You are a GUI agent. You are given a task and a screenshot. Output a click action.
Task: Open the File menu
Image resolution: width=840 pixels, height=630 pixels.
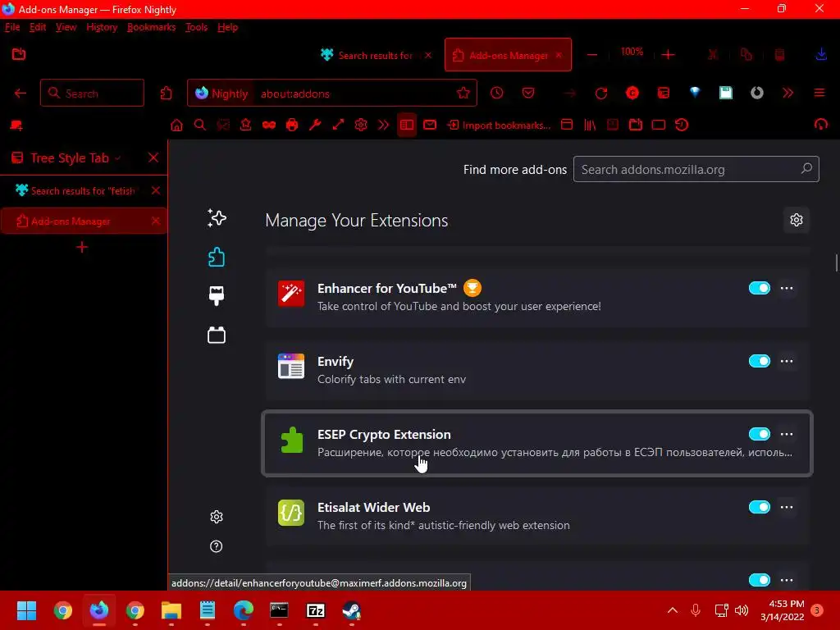point(12,27)
